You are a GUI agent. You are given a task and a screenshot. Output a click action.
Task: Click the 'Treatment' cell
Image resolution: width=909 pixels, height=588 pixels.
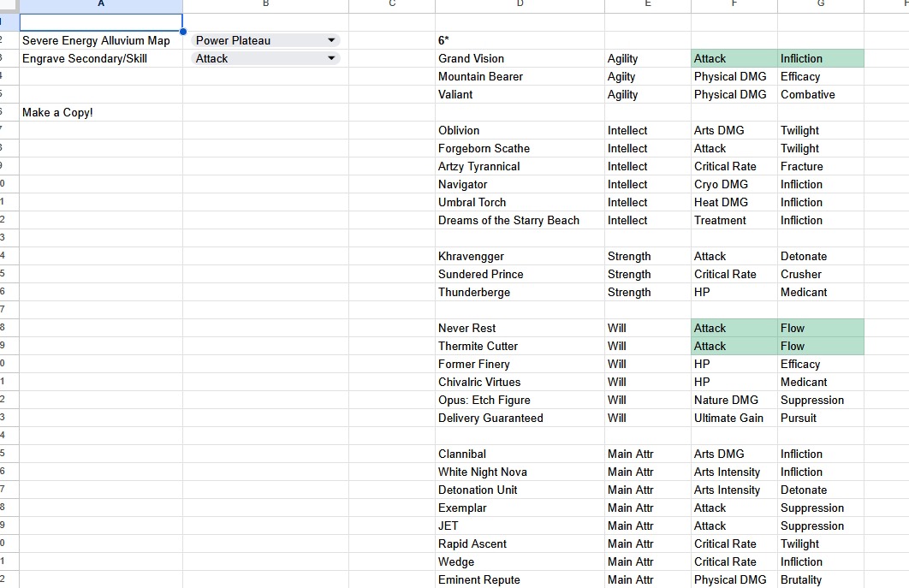[734, 220]
